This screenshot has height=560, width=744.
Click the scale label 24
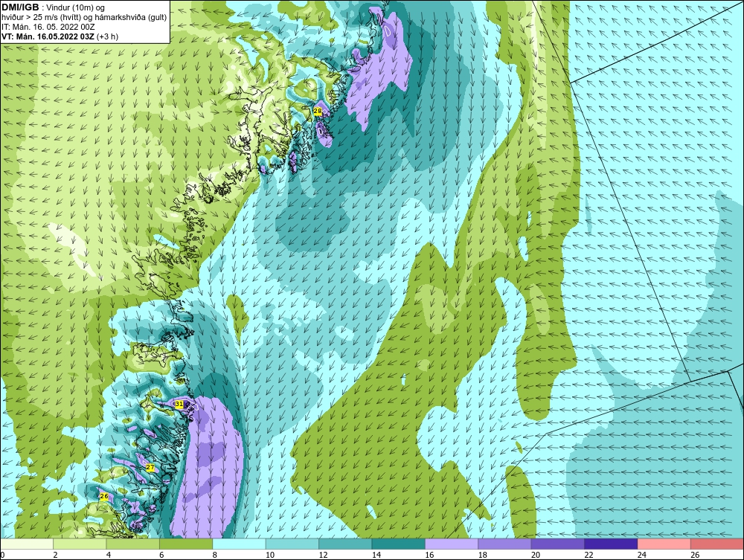click(642, 556)
